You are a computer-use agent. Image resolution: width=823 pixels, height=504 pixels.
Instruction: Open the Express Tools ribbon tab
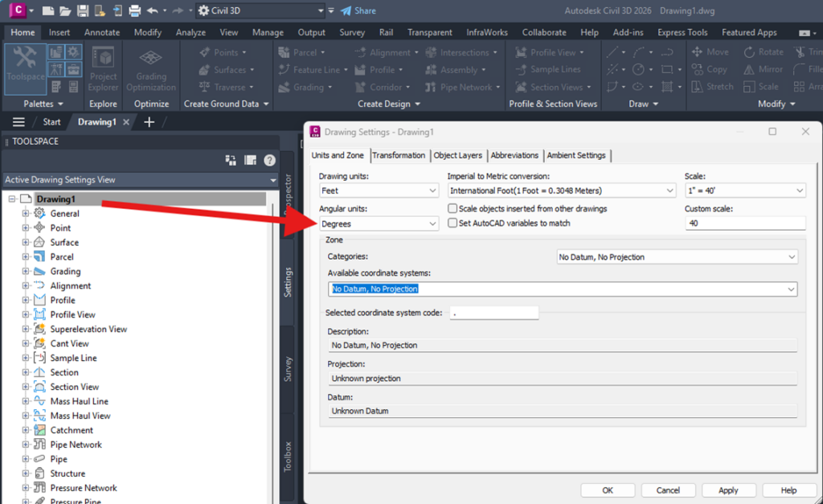682,32
